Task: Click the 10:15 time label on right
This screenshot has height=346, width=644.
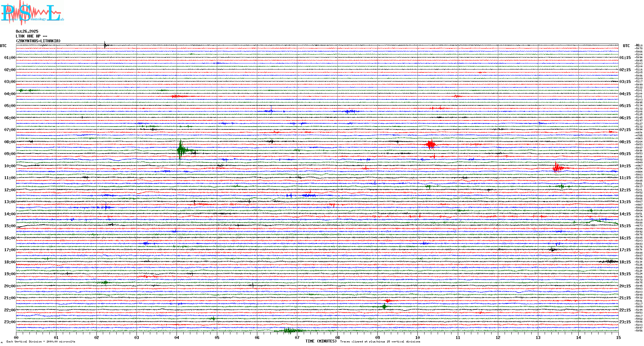Action: point(625,166)
